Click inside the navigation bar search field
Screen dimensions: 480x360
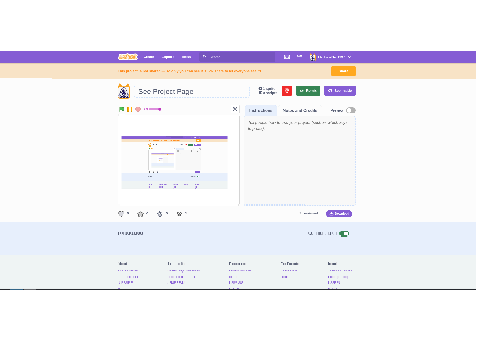(237, 57)
